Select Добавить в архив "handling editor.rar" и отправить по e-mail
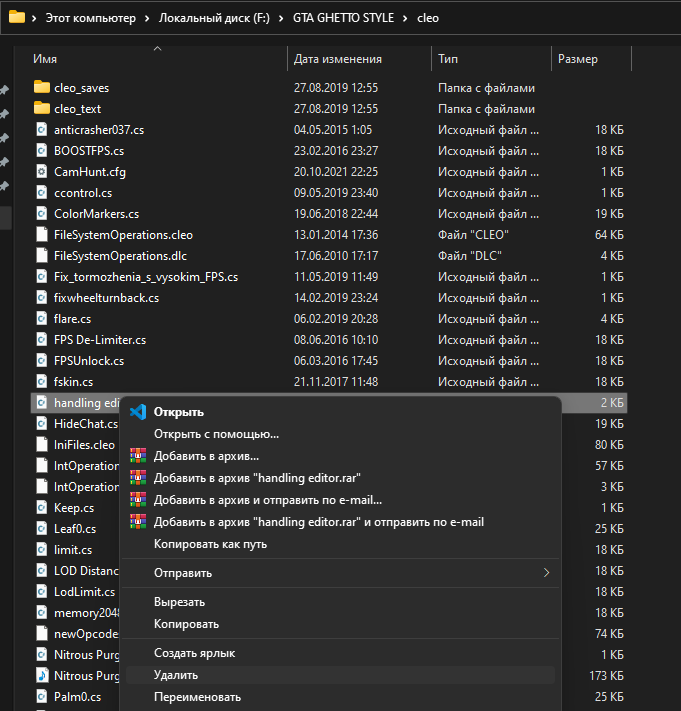Image resolution: width=681 pixels, height=711 pixels. point(340,522)
